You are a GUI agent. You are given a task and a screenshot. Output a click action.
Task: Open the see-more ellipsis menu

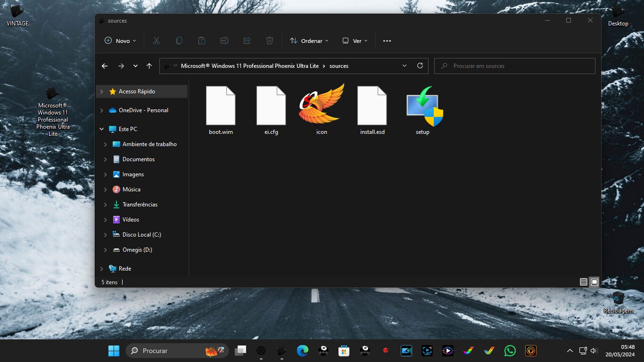tap(387, 41)
